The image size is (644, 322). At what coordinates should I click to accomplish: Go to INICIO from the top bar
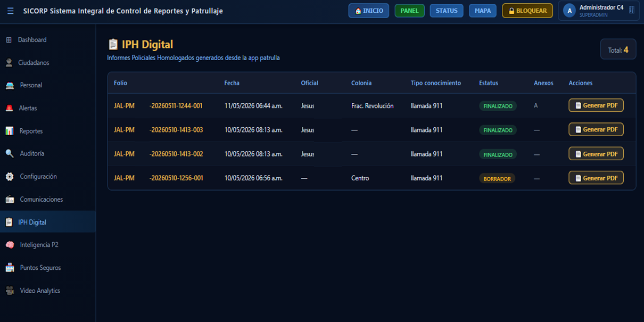369,11
